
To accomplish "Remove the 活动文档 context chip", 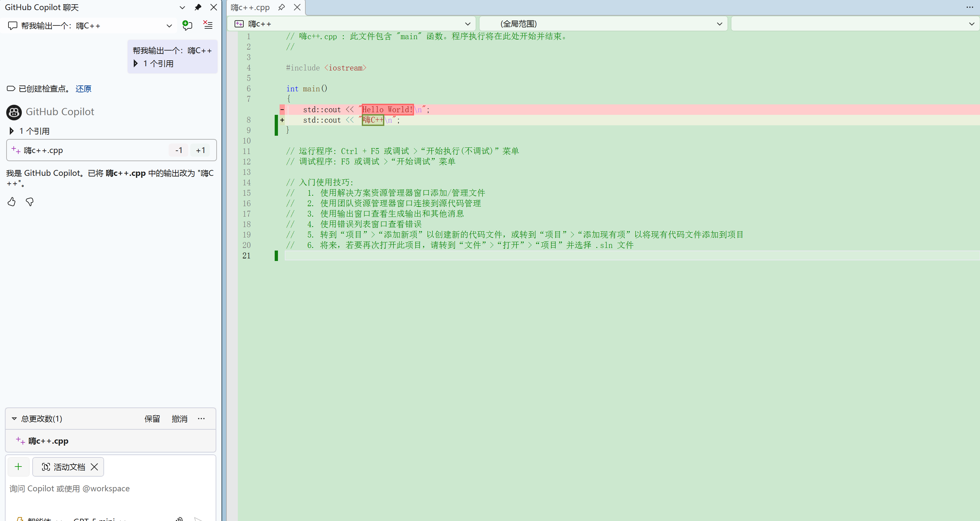I will 94,467.
